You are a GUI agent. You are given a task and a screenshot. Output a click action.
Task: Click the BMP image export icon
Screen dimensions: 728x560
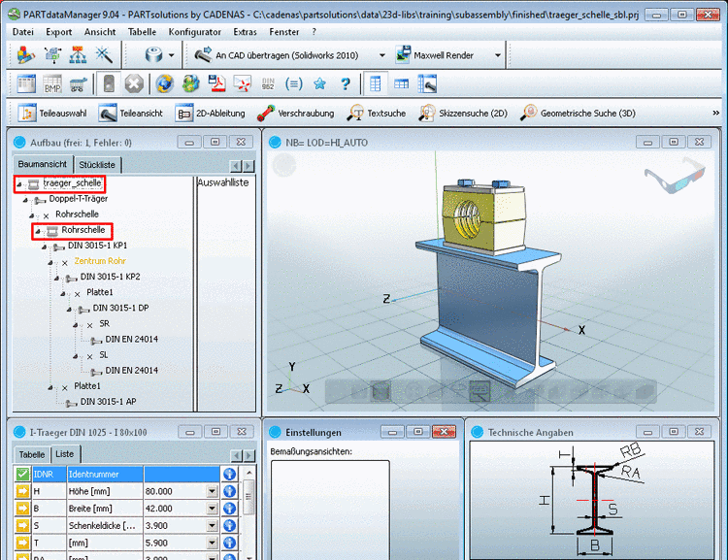point(51,84)
